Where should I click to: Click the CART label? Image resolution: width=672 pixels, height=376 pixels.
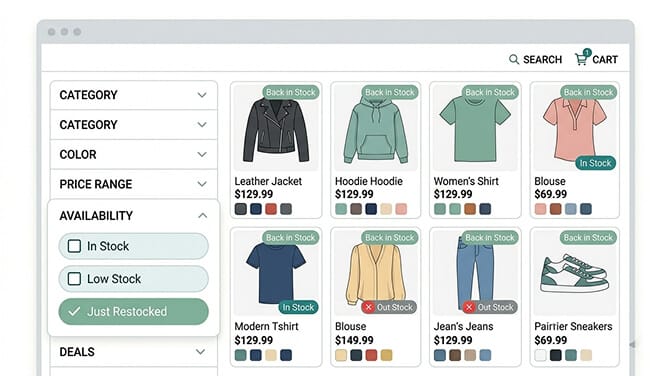[605, 60]
